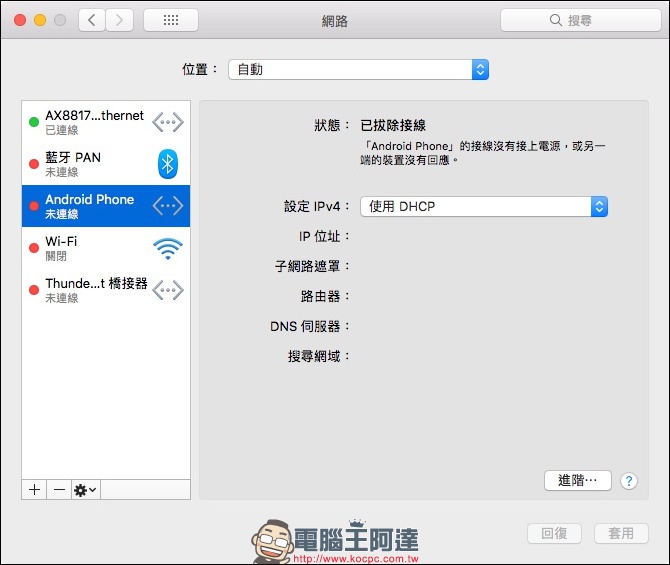The image size is (670, 565).
Task: Click the red status dot of Wi-Fi
Action: (34, 248)
